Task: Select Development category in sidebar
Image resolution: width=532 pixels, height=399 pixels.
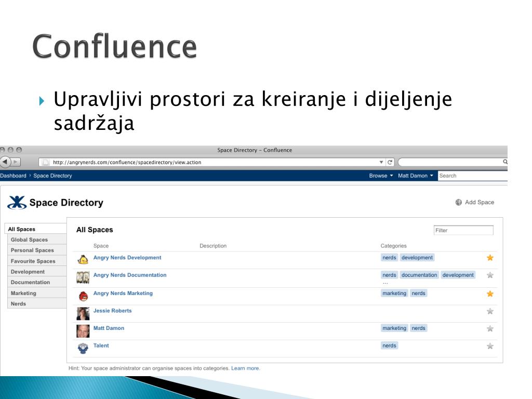Action: click(x=37, y=271)
